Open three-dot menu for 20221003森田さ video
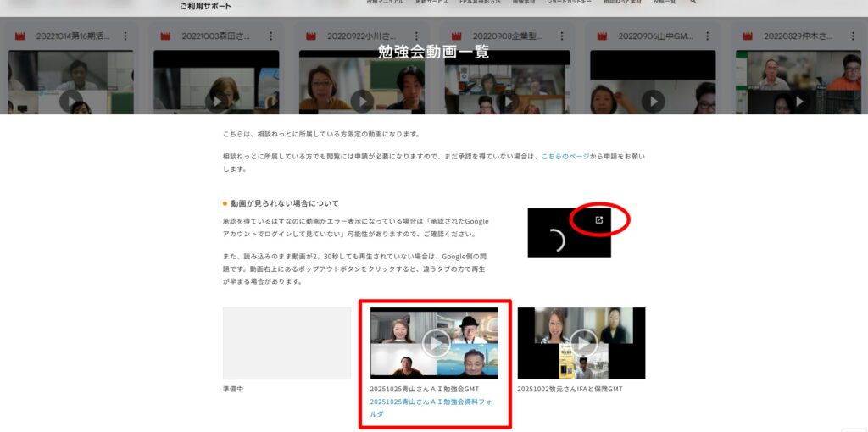Image resolution: width=868 pixels, height=432 pixels. click(x=270, y=36)
